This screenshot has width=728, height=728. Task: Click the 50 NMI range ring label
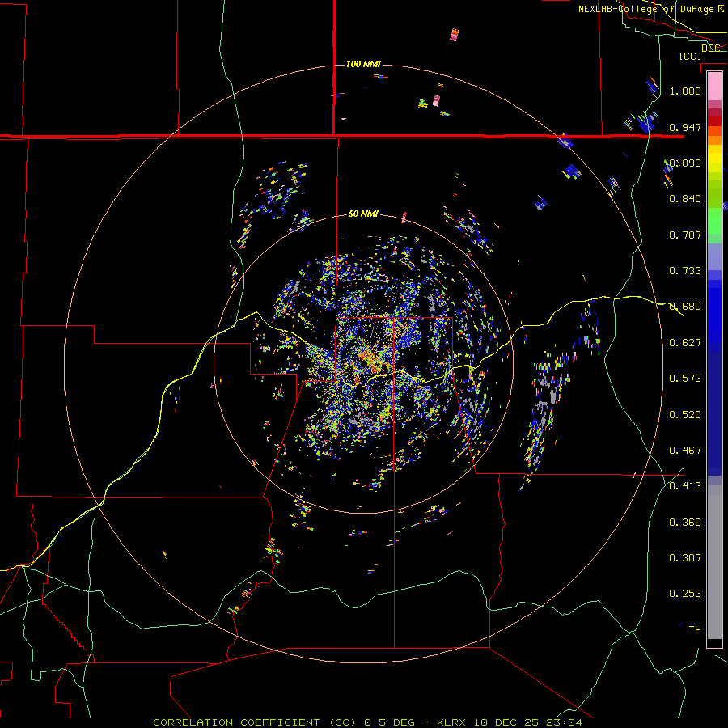363,214
